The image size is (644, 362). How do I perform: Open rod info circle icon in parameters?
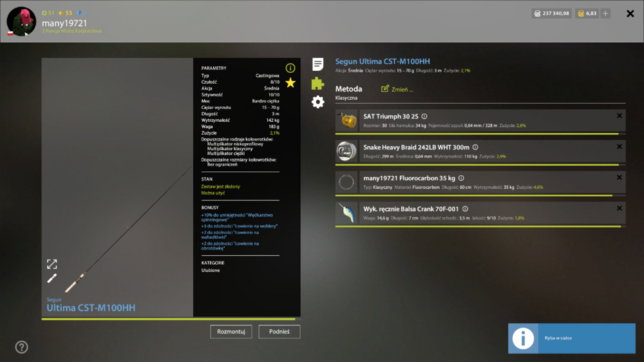pyautogui.click(x=290, y=68)
